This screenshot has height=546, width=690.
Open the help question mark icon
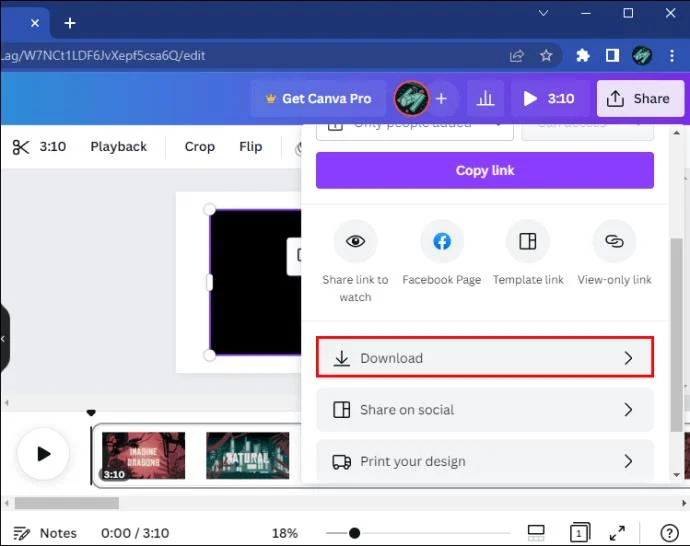coord(669,533)
